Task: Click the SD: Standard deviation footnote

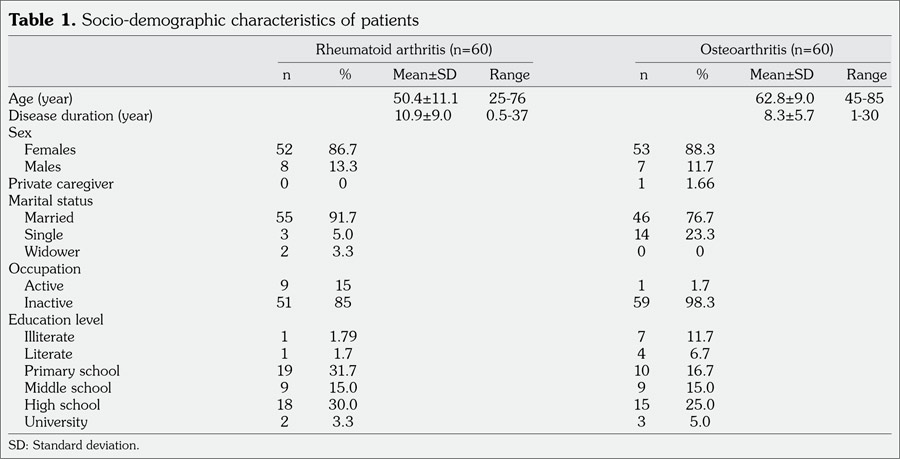Action: (67, 443)
